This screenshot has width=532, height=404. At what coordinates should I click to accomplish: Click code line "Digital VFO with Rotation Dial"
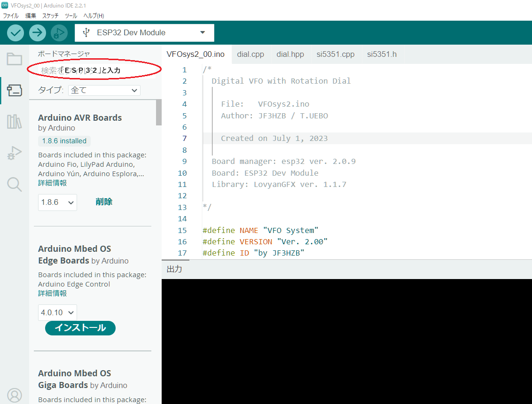[281, 81]
